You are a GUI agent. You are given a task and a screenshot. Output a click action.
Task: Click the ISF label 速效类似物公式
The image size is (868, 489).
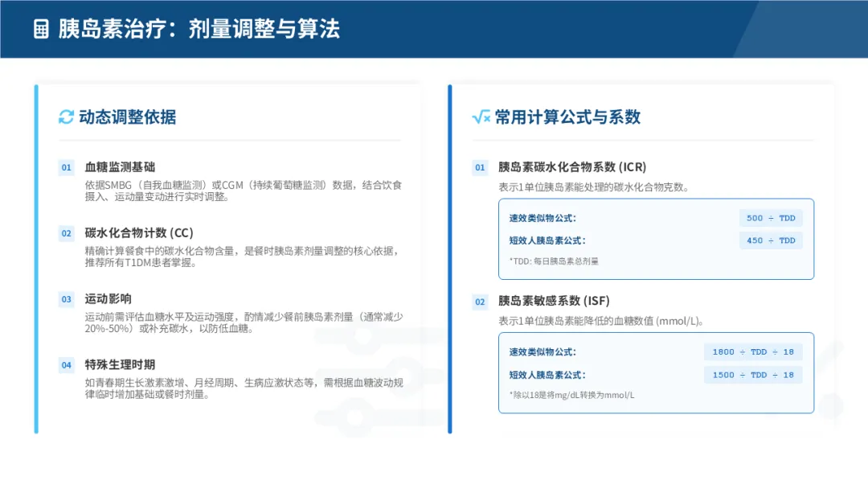[x=542, y=352]
